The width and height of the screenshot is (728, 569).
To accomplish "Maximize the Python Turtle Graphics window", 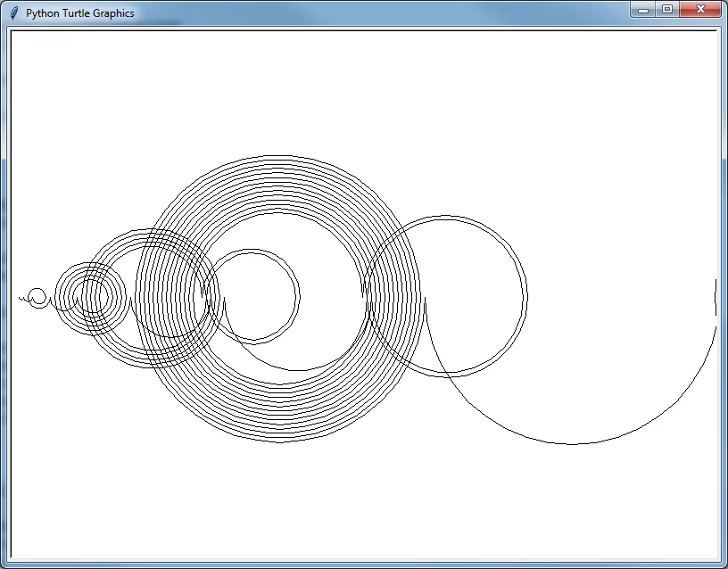I will pyautogui.click(x=667, y=9).
